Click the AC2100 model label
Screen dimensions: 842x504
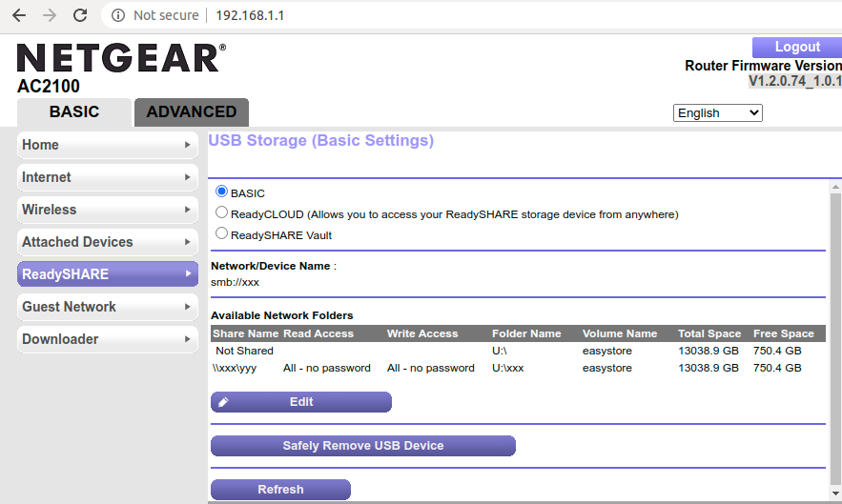(49, 86)
